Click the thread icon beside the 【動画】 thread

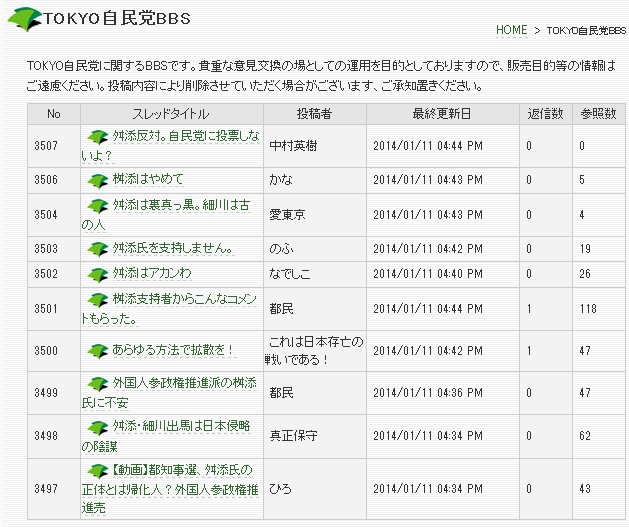[x=97, y=471]
